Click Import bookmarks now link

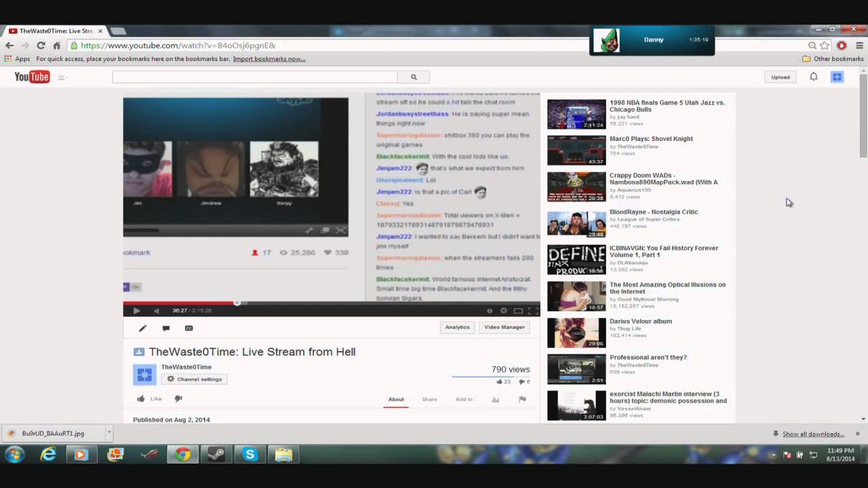269,59
